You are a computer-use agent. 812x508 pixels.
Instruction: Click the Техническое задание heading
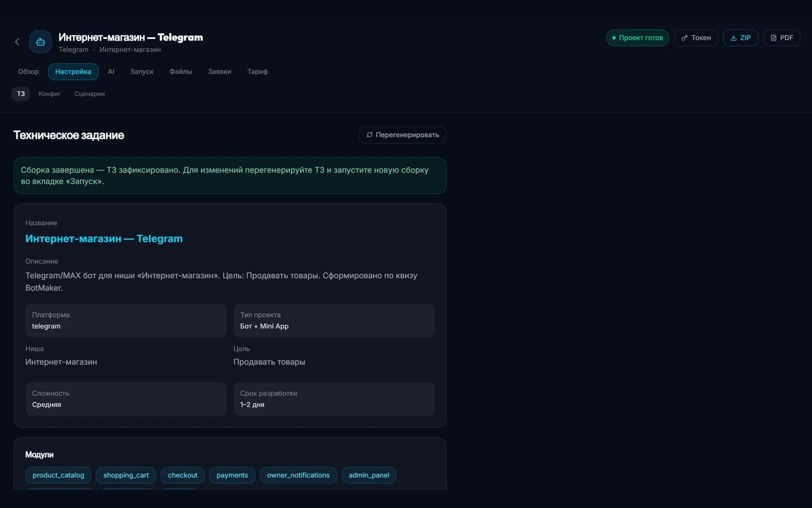click(x=69, y=135)
